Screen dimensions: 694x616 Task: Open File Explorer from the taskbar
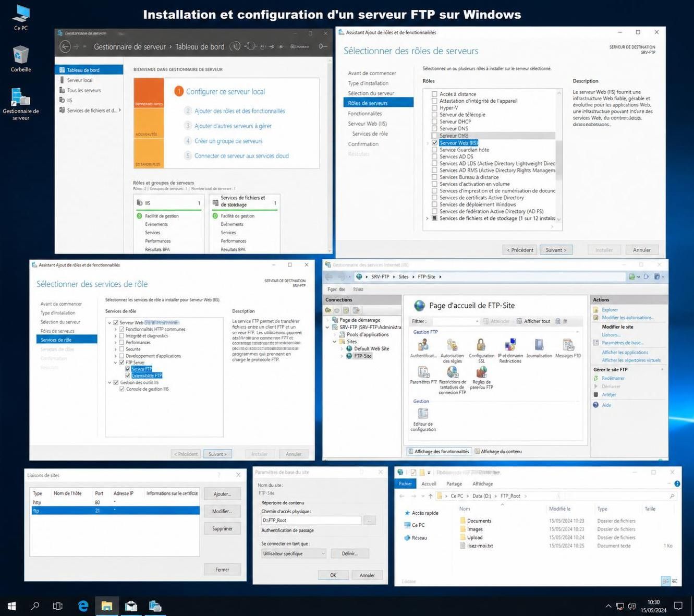point(107,606)
